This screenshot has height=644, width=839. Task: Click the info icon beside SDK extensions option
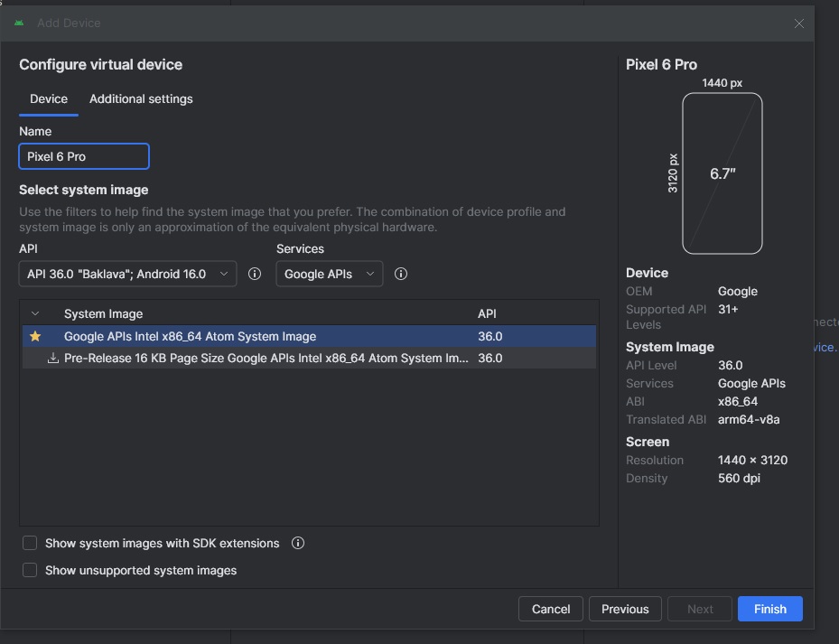[x=298, y=544]
